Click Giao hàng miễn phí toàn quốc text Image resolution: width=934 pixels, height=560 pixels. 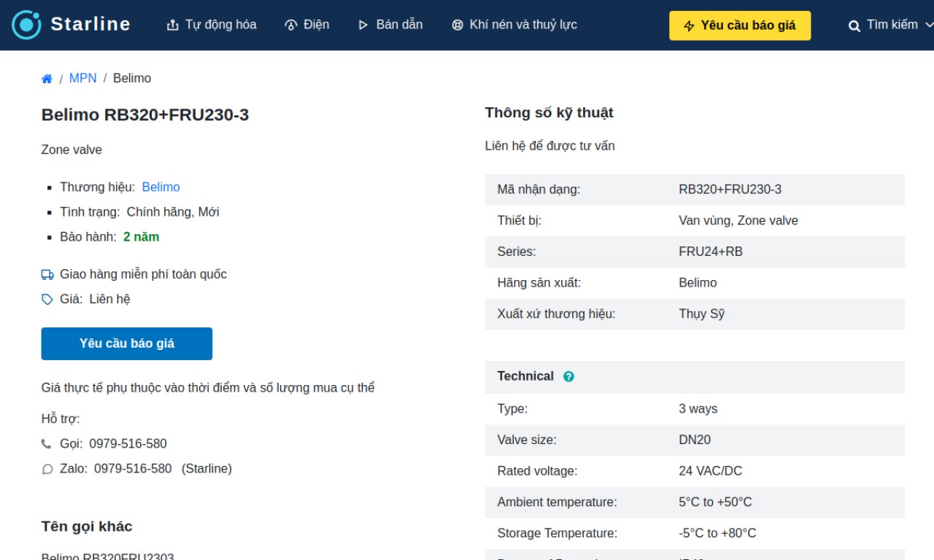143,274
